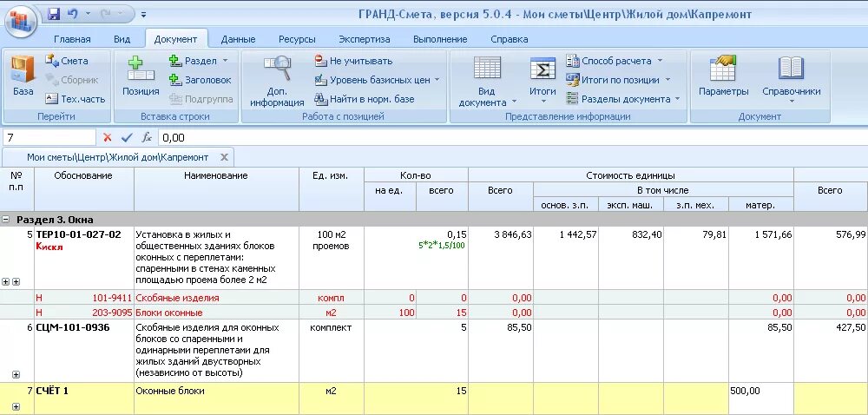Switch to Главная ribbon tab
The width and height of the screenshot is (868, 415).
click(x=72, y=39)
